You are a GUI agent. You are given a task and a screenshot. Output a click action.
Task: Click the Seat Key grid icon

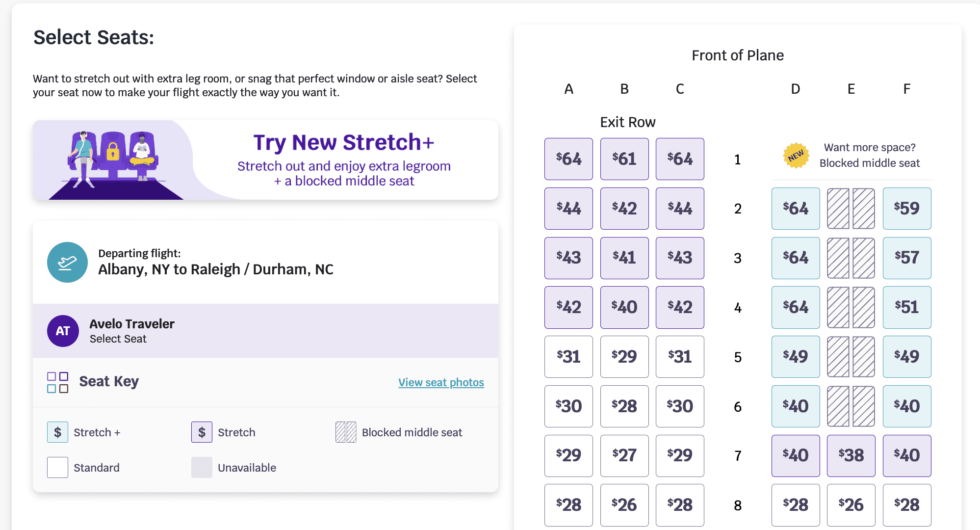[57, 382]
